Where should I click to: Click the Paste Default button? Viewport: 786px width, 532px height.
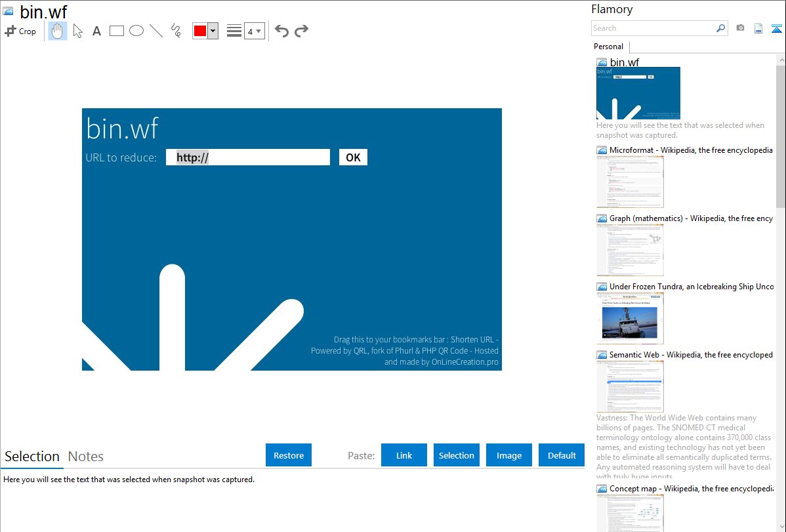point(562,455)
